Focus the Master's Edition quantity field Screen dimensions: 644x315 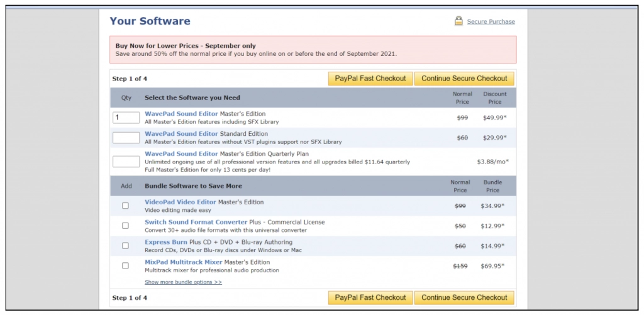[x=126, y=118]
